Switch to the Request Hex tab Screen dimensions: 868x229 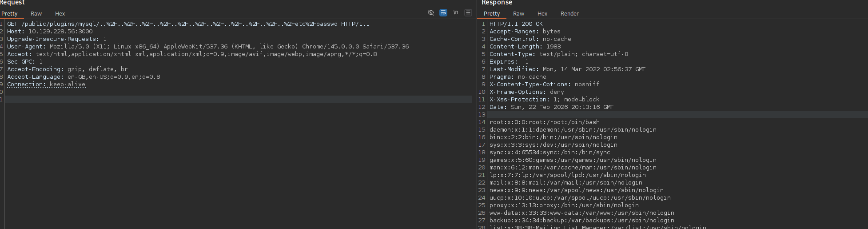click(x=60, y=14)
